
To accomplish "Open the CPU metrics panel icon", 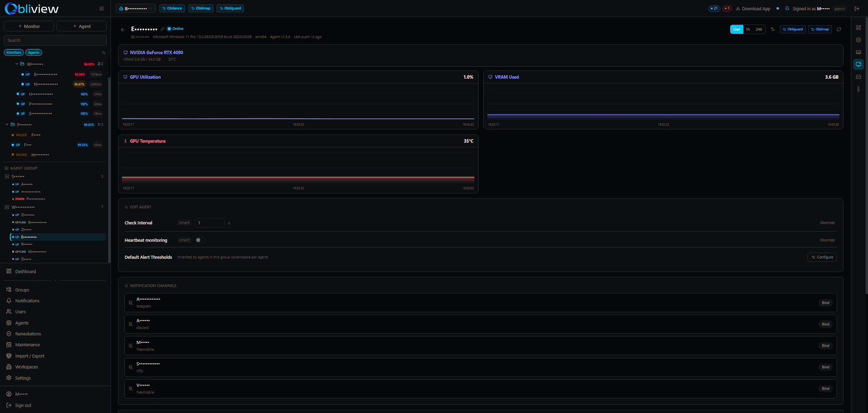I will (859, 39).
